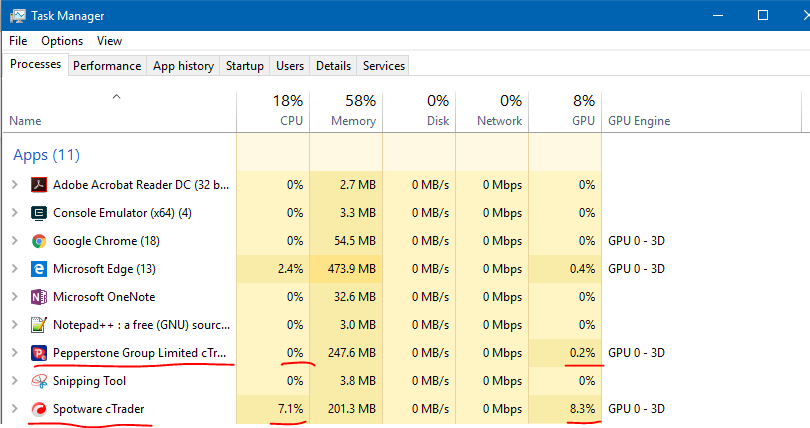Screen dimensions: 810x428
Task: Click the 7.1% CPU value
Action: tap(290, 409)
